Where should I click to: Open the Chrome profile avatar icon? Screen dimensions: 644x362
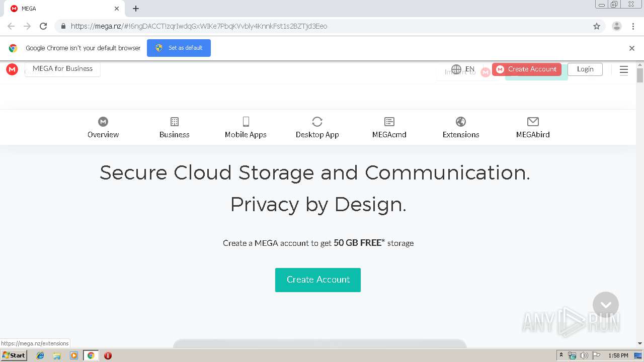[617, 26]
